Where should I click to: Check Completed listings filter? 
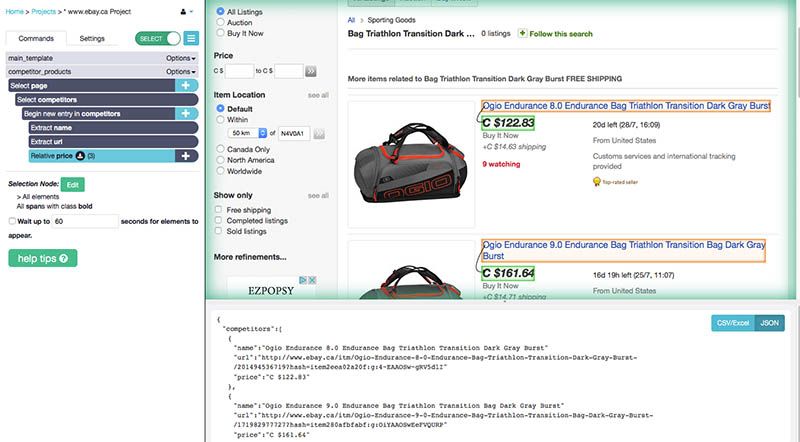click(x=218, y=220)
